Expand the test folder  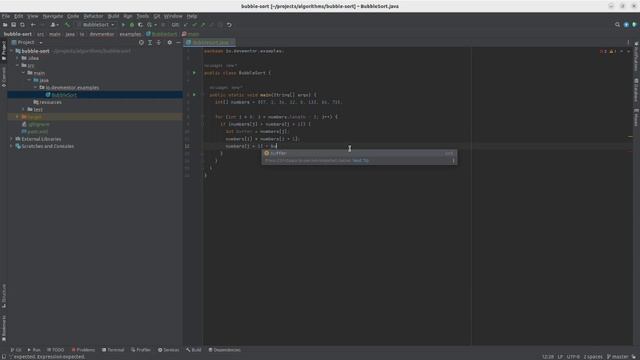click(x=23, y=109)
